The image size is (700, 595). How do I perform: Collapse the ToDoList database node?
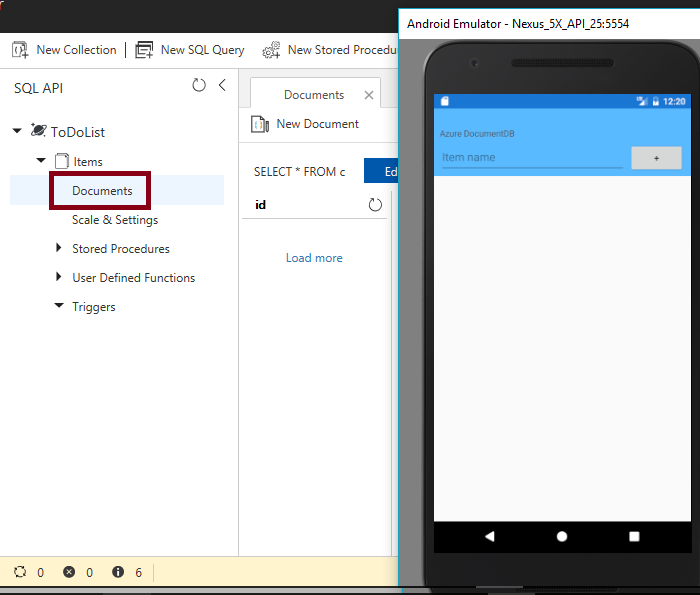[x=17, y=131]
